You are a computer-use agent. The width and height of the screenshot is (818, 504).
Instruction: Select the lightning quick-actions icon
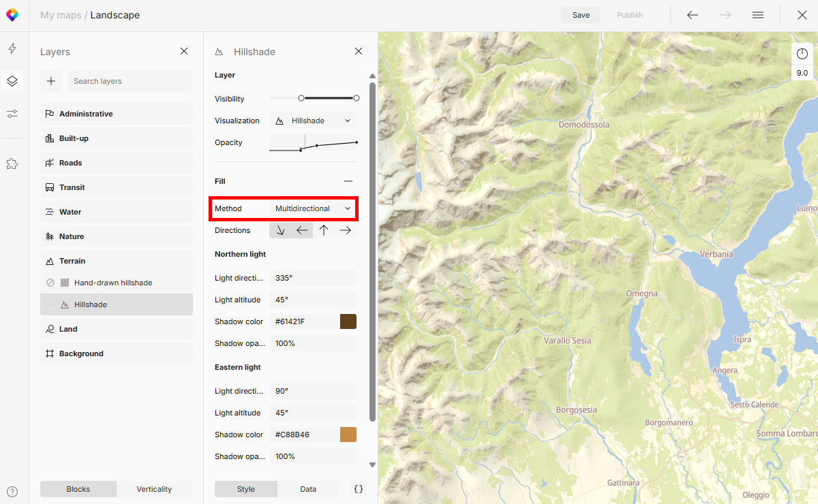12,48
